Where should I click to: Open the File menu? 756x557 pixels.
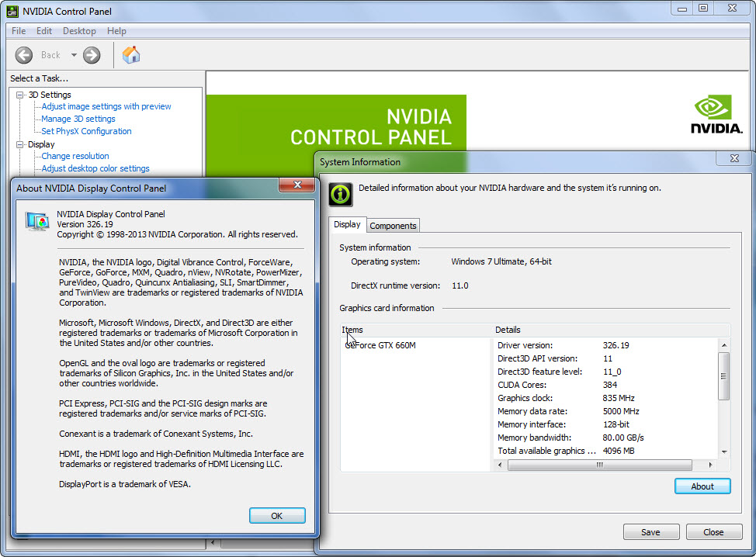pyautogui.click(x=19, y=31)
